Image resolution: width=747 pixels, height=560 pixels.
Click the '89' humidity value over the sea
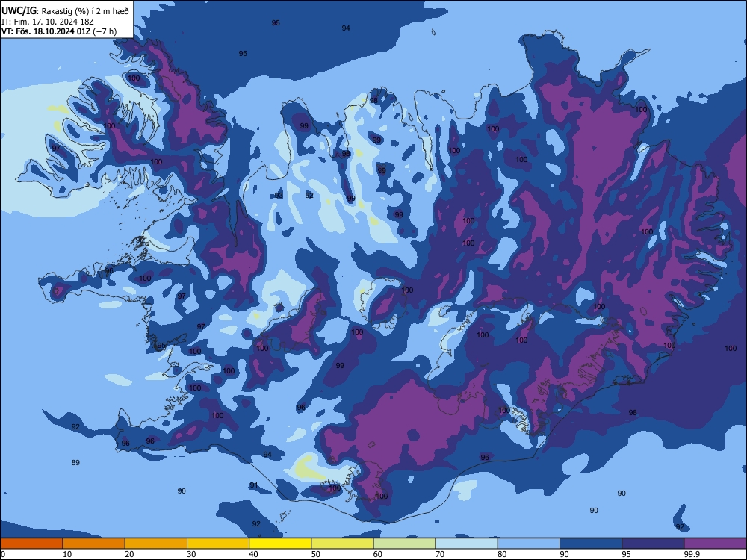[x=75, y=462]
